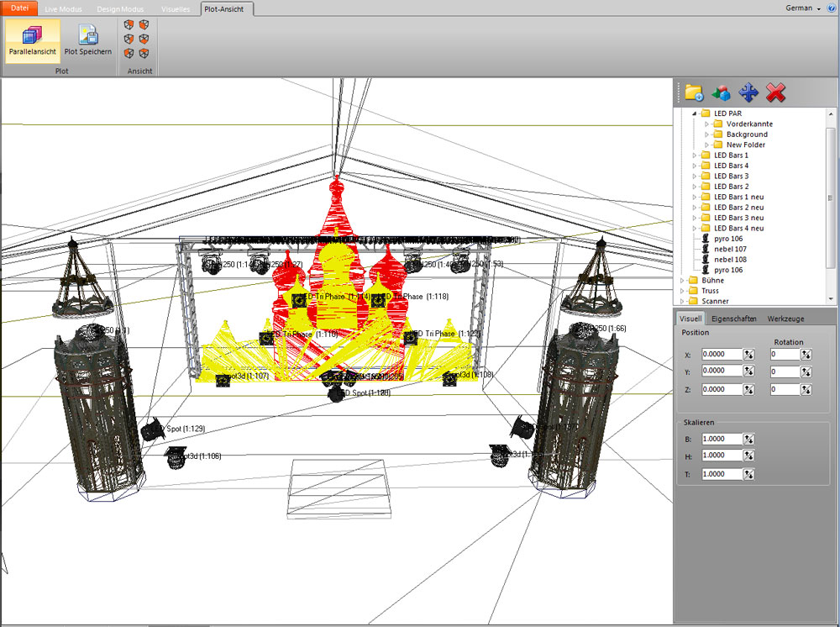Screen dimensions: 840x627
Task: Open the German language dropdown
Action: (802, 8)
